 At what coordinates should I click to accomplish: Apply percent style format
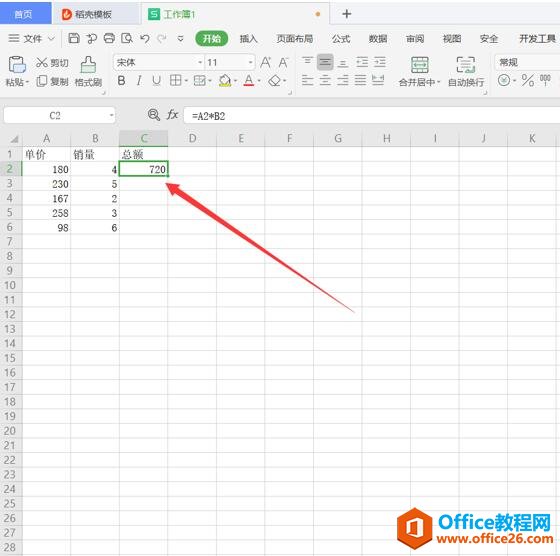(x=527, y=80)
